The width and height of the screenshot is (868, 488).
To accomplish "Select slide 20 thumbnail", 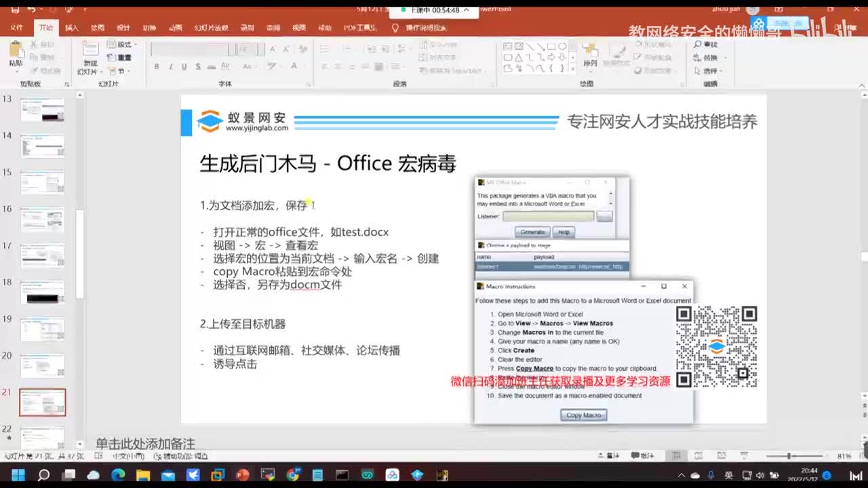I will point(43,366).
